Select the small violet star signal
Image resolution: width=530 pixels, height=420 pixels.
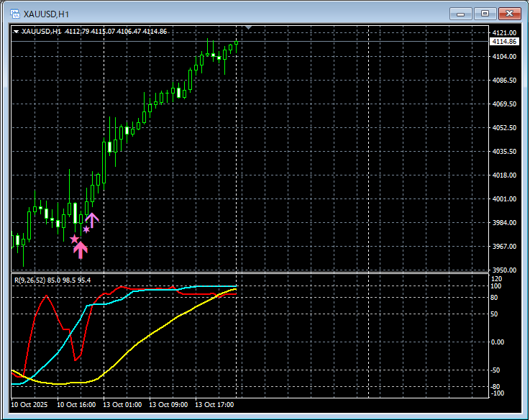click(86, 229)
